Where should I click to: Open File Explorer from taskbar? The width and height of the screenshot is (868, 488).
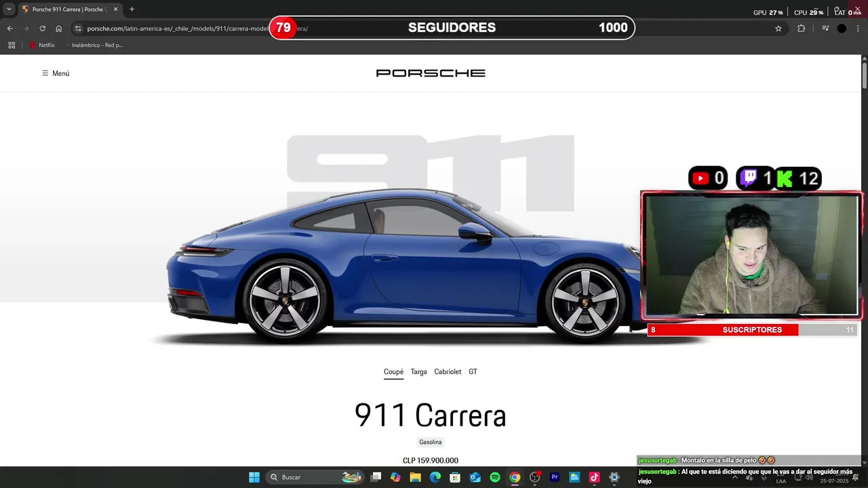tap(416, 477)
